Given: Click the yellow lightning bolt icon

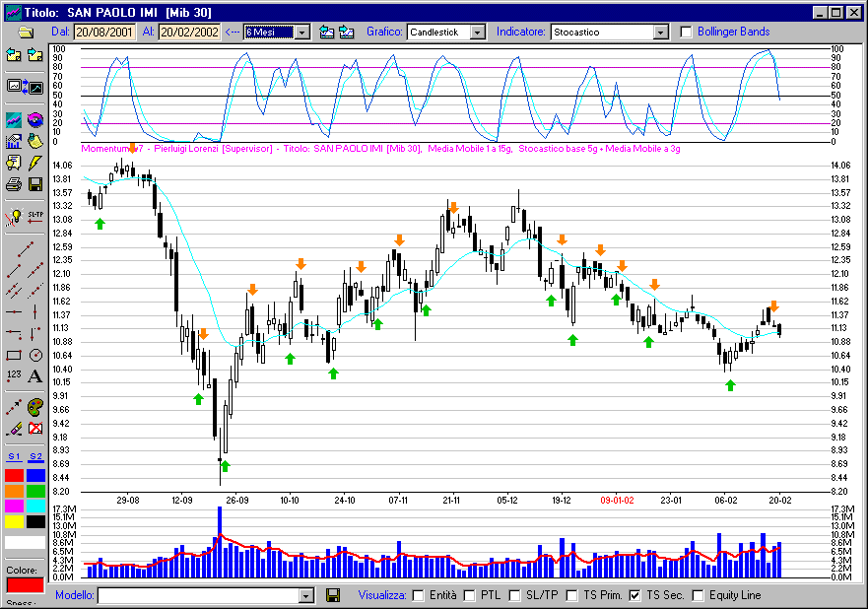Looking at the screenshot, I should (x=35, y=163).
